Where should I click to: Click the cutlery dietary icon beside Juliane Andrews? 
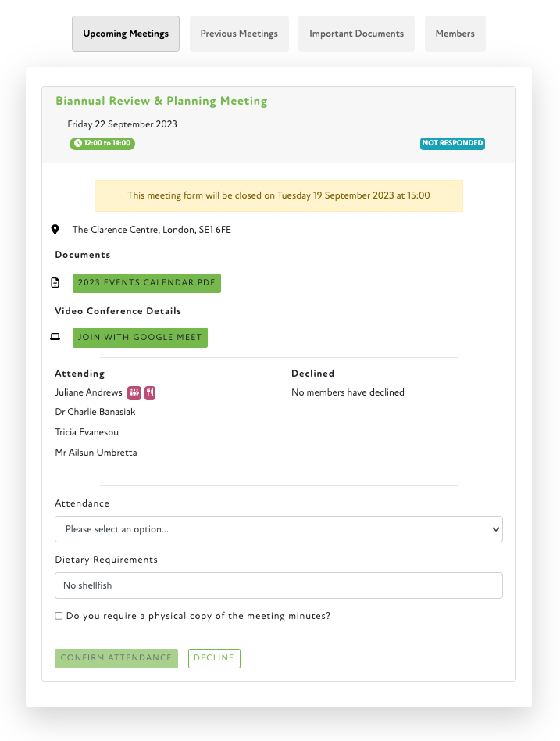click(150, 393)
